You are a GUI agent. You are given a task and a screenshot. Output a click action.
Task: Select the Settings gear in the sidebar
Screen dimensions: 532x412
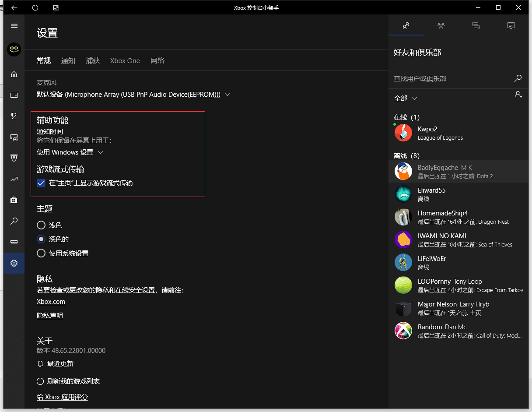click(x=14, y=263)
